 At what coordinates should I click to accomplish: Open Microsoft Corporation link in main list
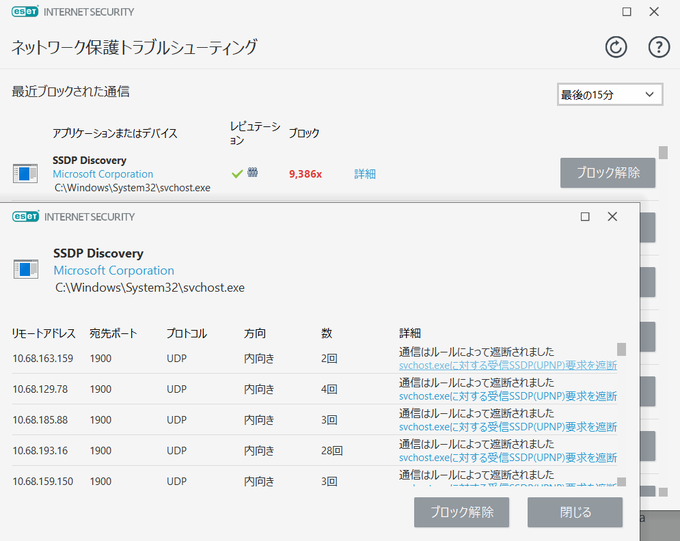click(x=103, y=174)
